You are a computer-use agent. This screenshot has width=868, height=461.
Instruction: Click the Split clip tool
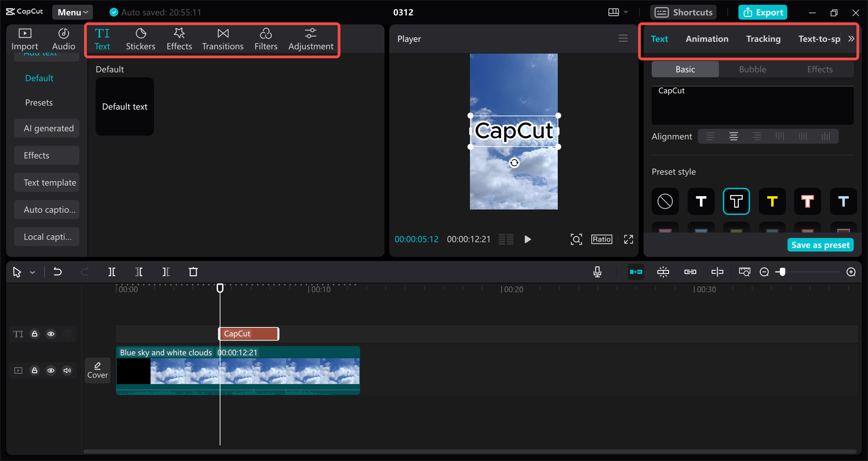tap(112, 272)
